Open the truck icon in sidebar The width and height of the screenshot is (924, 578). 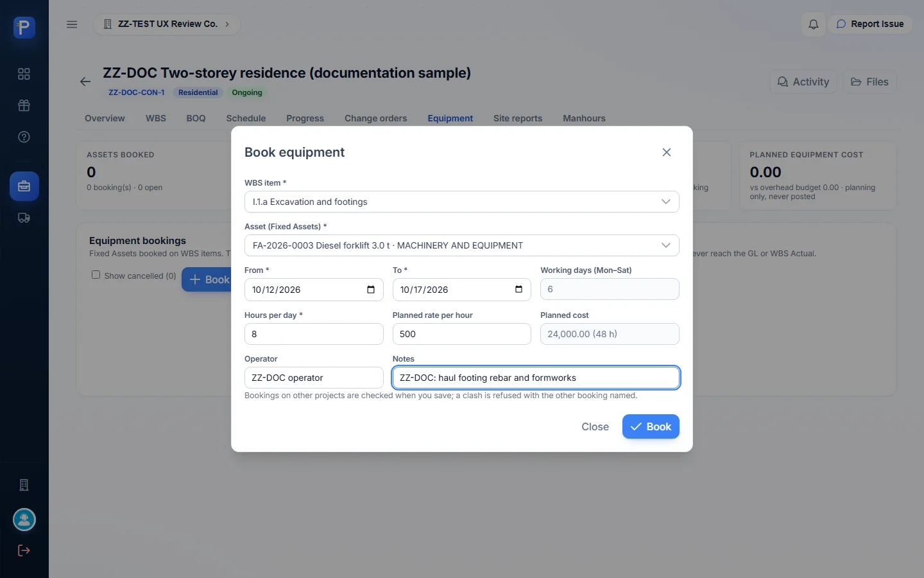click(24, 218)
